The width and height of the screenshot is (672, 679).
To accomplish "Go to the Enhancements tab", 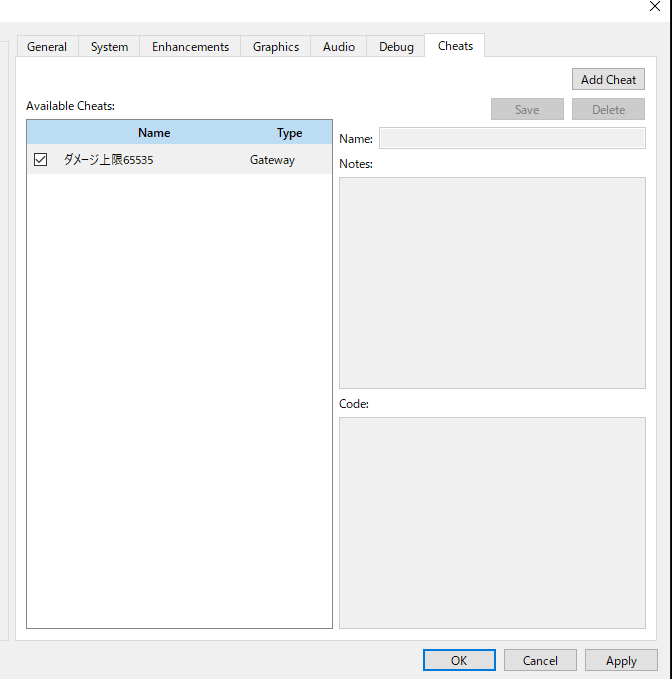I will [190, 47].
